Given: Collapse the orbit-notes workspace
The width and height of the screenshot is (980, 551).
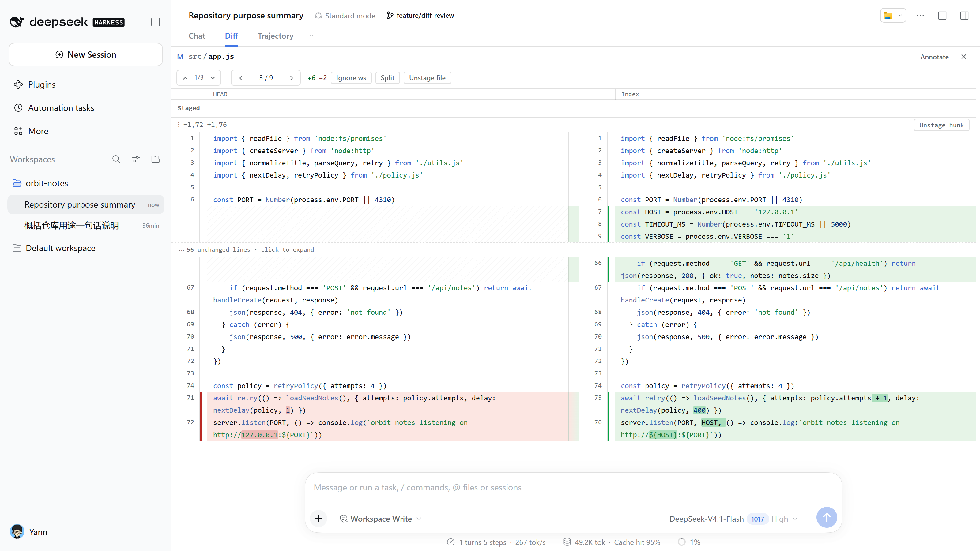Looking at the screenshot, I should pyautogui.click(x=86, y=183).
